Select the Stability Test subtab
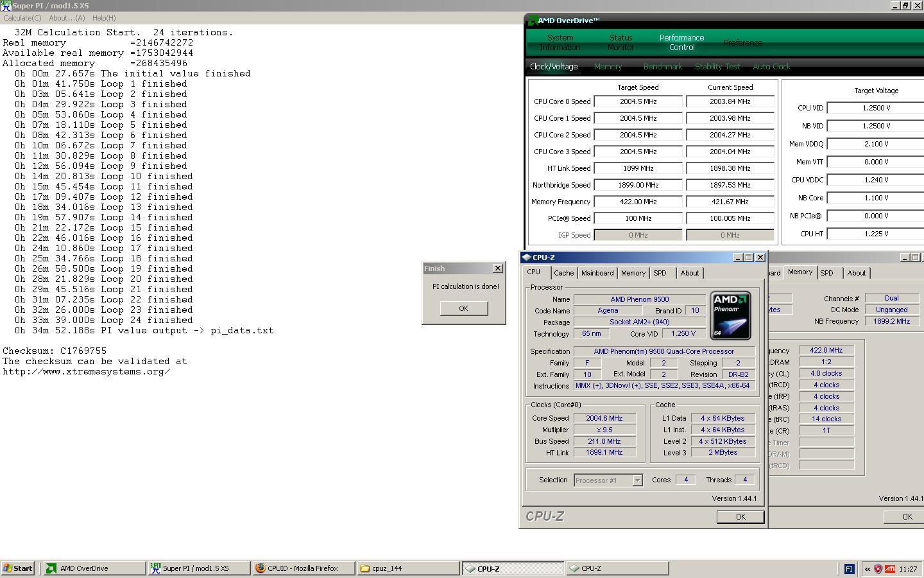Screen dimensions: 924x578 click(717, 67)
